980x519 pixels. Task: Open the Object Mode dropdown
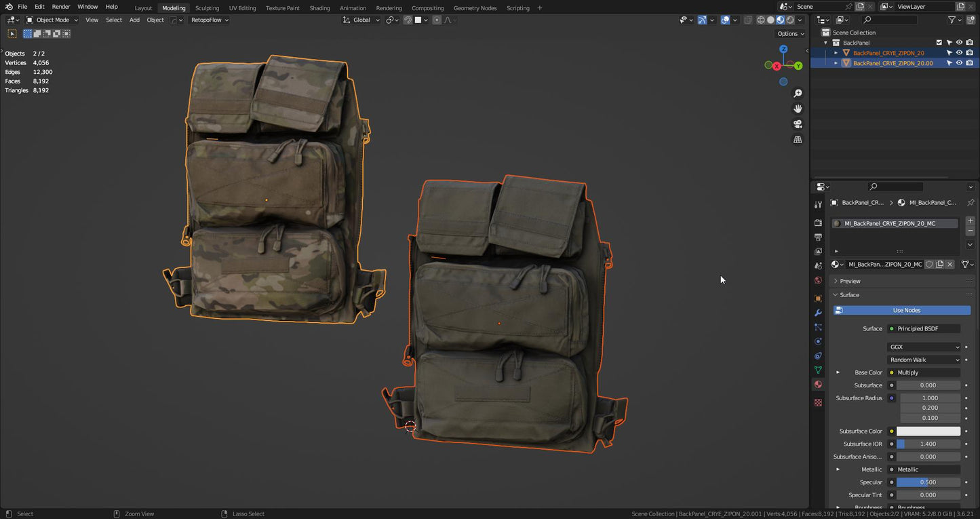[x=52, y=20]
